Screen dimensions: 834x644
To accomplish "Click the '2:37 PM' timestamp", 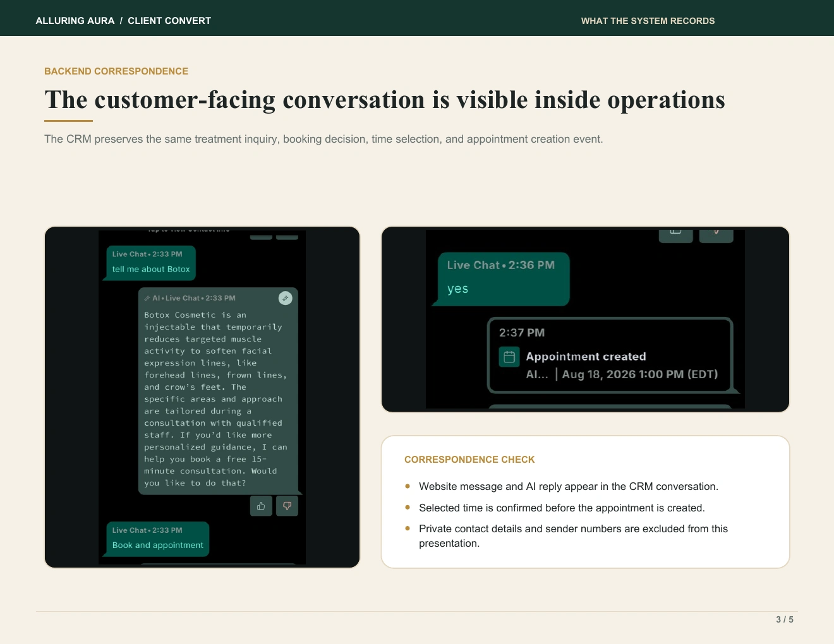I will (x=522, y=333).
